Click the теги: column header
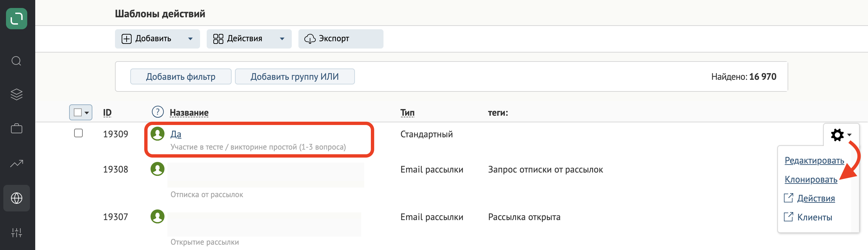 [498, 113]
